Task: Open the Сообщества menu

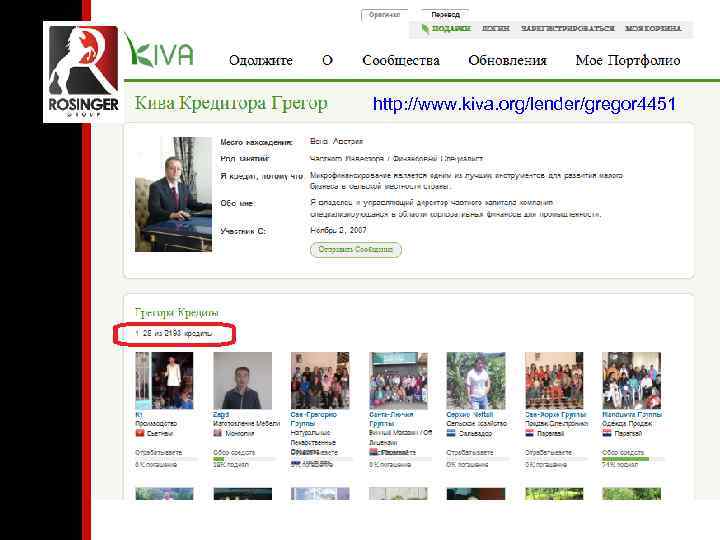Action: click(x=401, y=61)
